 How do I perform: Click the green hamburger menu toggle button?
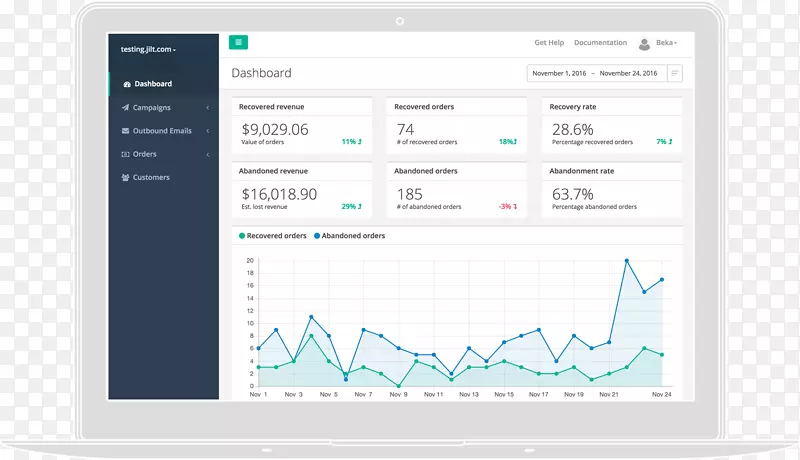pyautogui.click(x=238, y=42)
